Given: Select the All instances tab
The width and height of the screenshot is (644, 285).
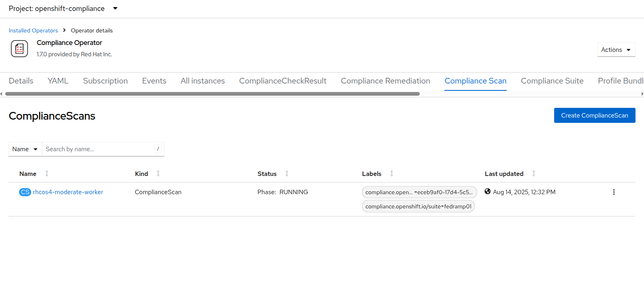Looking at the screenshot, I should click(203, 81).
